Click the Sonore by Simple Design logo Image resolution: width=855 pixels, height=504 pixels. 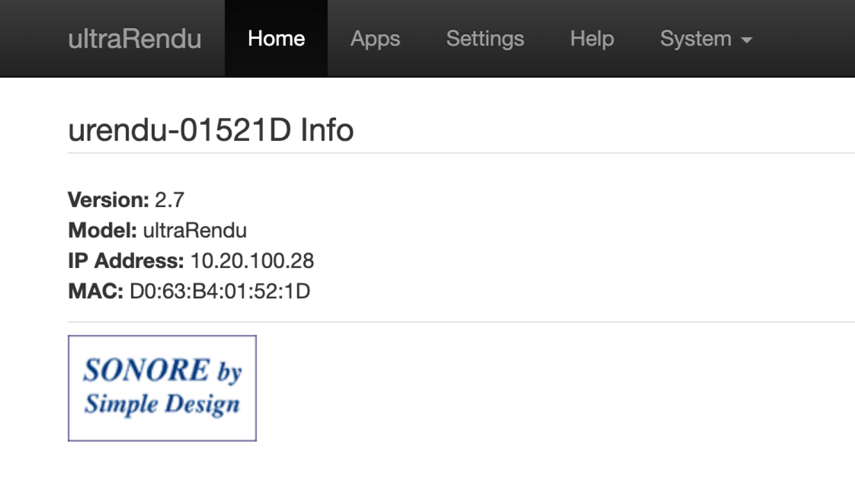(162, 388)
